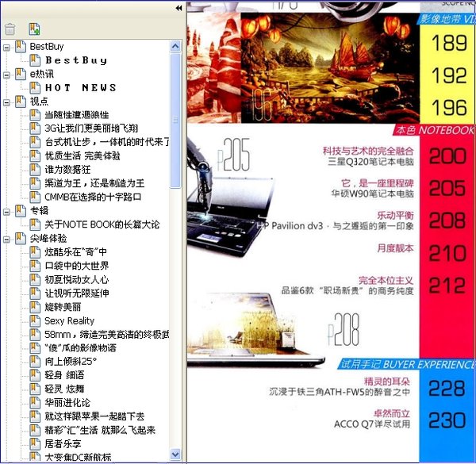Click the text ACCO Q7详尽试用
This screenshot has height=464, width=476.
pyautogui.click(x=372, y=424)
